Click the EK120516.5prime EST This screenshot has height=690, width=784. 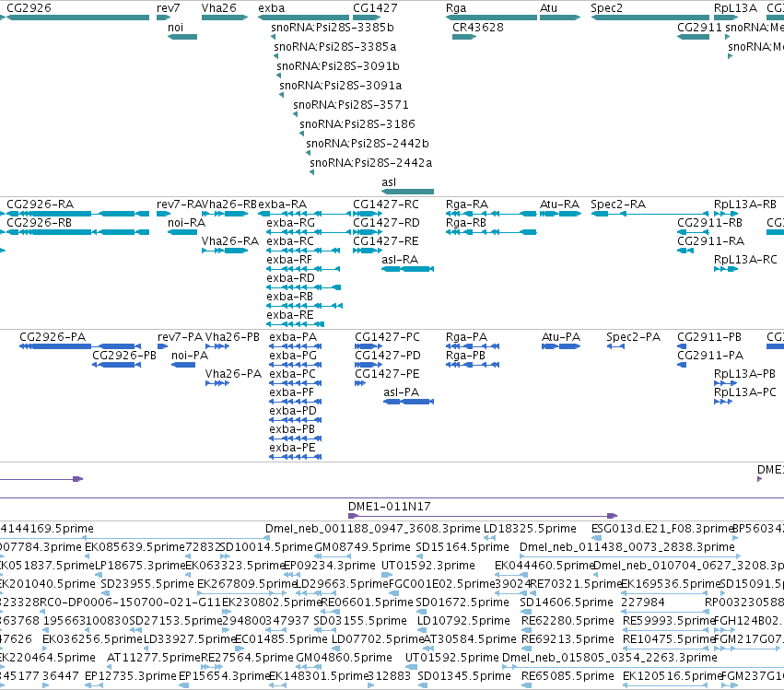coord(666,685)
